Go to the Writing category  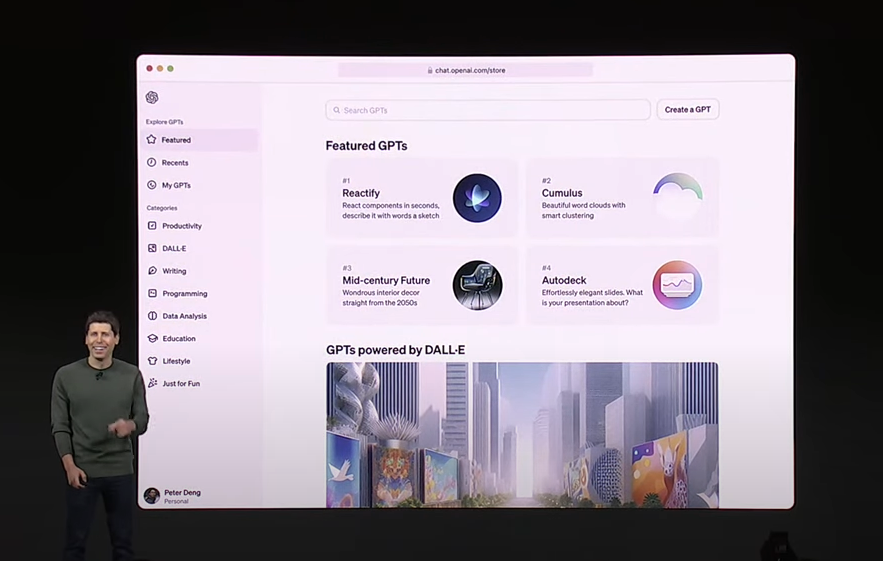click(x=174, y=271)
